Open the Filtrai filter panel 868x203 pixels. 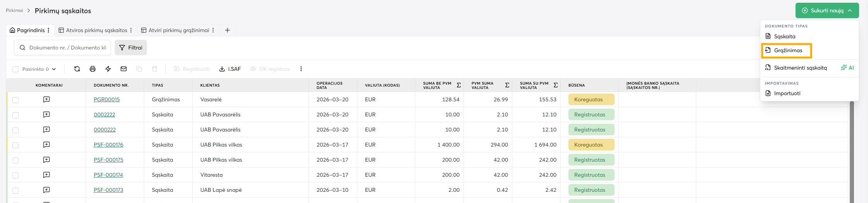(x=131, y=48)
